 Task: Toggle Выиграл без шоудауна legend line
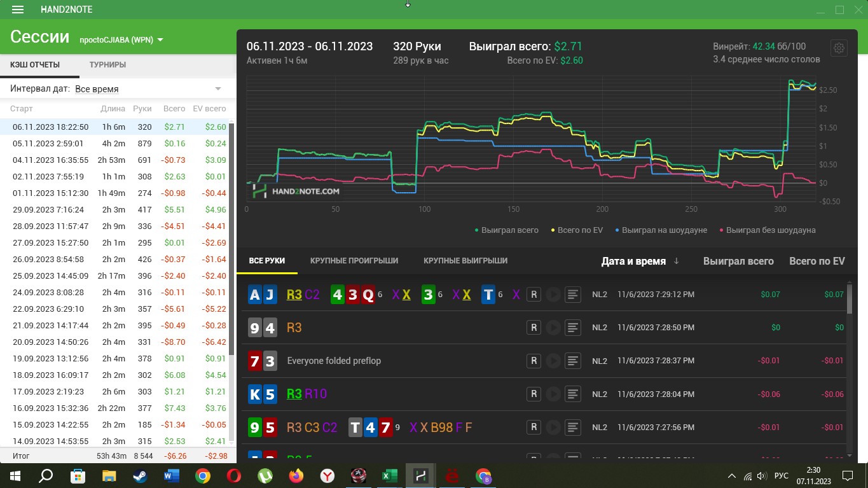[x=767, y=230]
